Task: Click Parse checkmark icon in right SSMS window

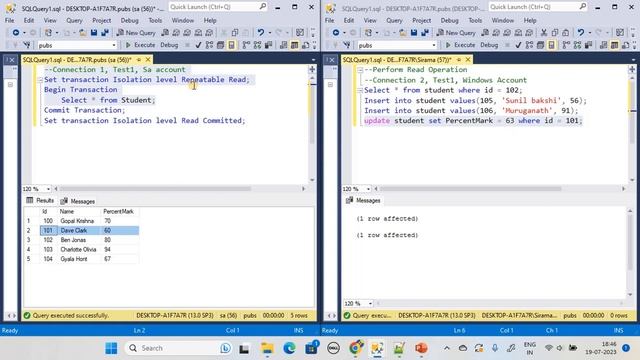Action: coord(518,45)
